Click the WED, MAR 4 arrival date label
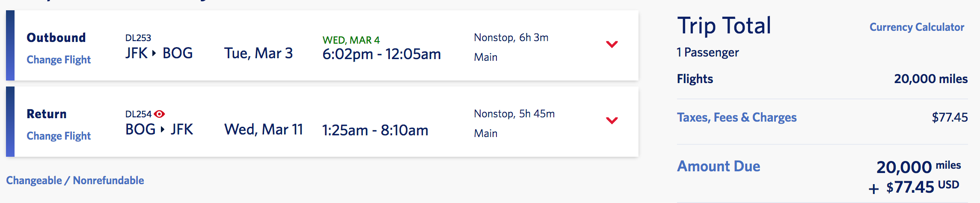Image resolution: width=980 pixels, height=203 pixels. (x=351, y=40)
